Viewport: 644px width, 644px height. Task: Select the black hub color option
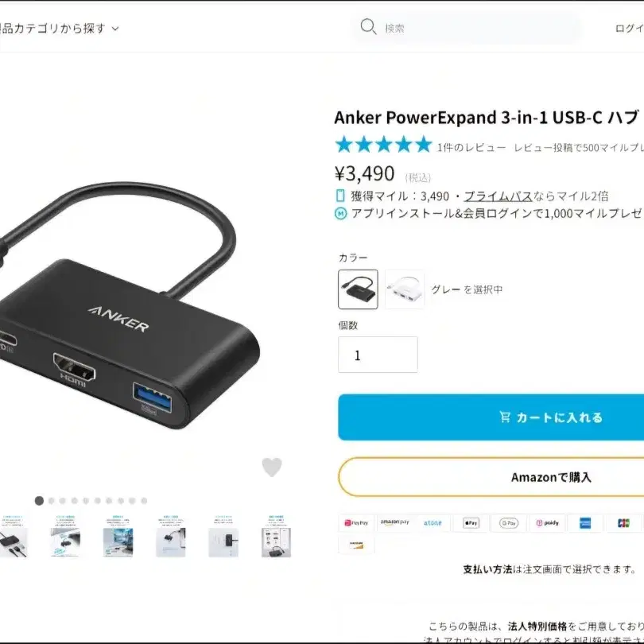point(358,289)
